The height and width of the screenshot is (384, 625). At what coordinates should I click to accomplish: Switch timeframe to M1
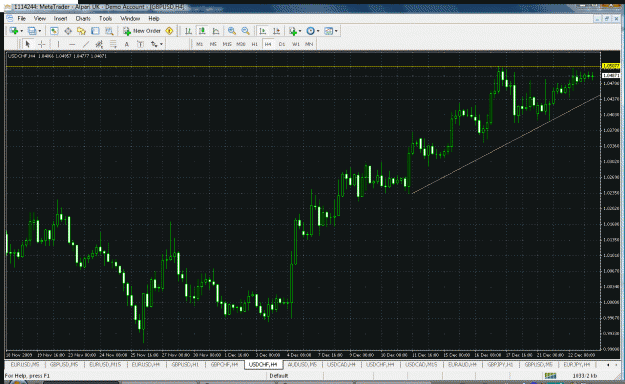coord(200,44)
